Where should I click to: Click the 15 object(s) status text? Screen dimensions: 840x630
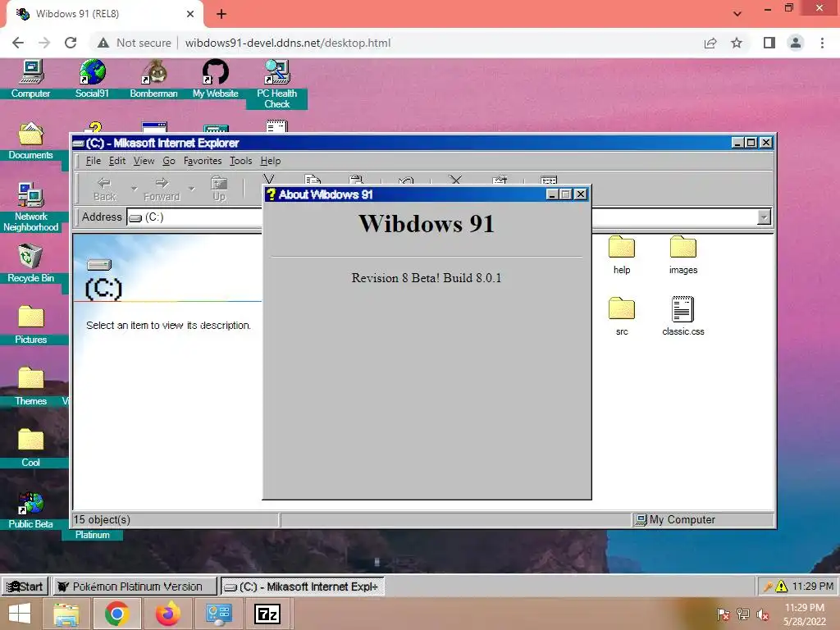102,519
